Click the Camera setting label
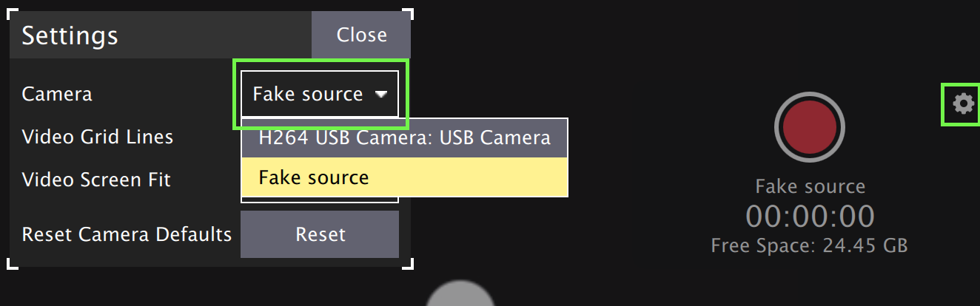This screenshot has height=306, width=980. (x=57, y=94)
